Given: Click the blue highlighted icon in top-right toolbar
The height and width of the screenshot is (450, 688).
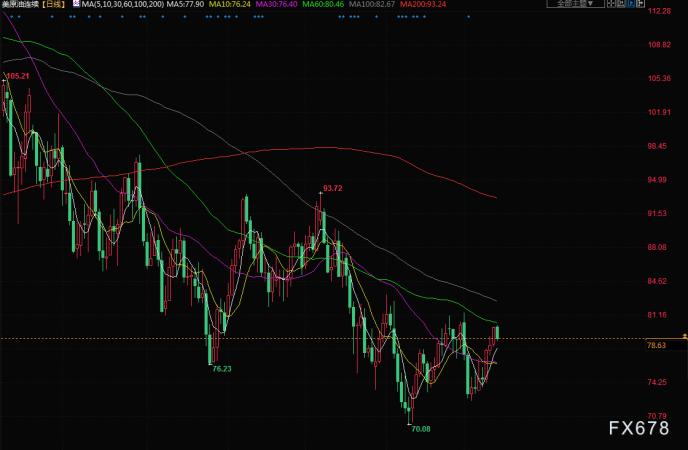Looking at the screenshot, I should click(x=631, y=4).
